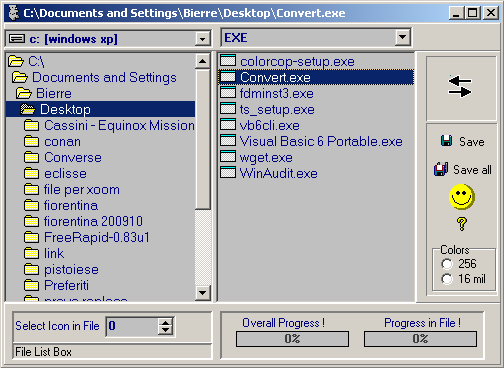The height and width of the screenshot is (368, 504).
Task: Click the open folder icon of Bierre
Action: point(24,93)
